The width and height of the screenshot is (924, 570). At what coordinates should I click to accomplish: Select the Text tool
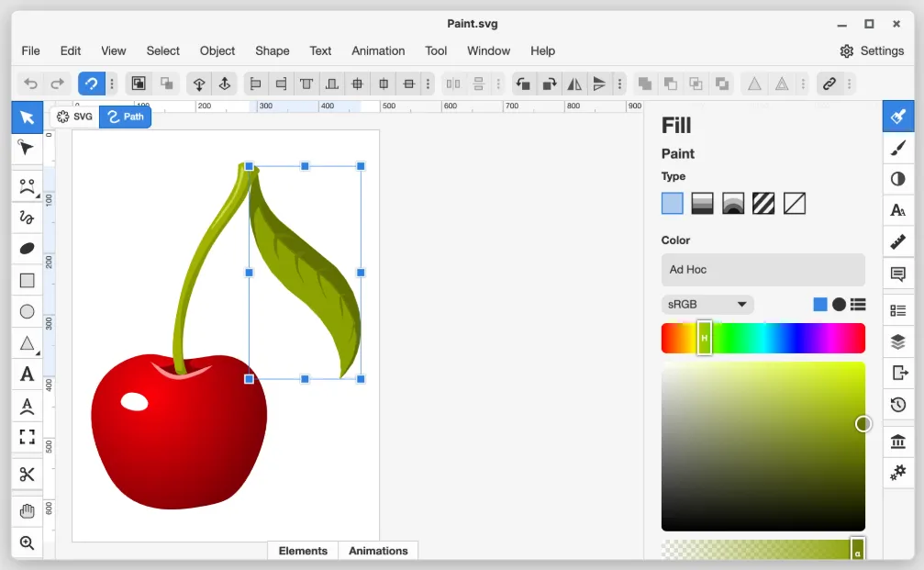(28, 374)
